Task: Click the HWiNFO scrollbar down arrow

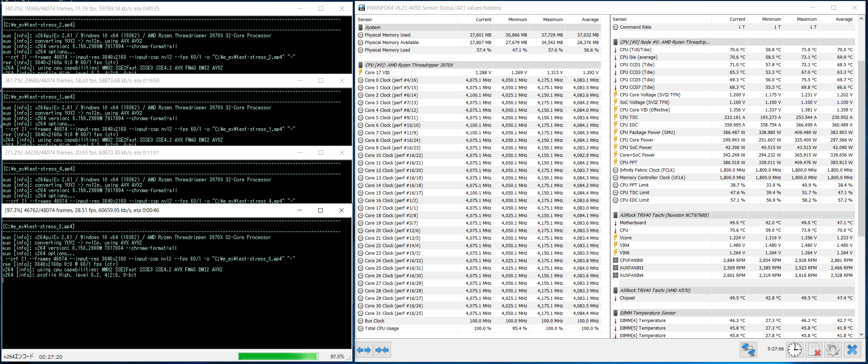Action: click(x=861, y=335)
